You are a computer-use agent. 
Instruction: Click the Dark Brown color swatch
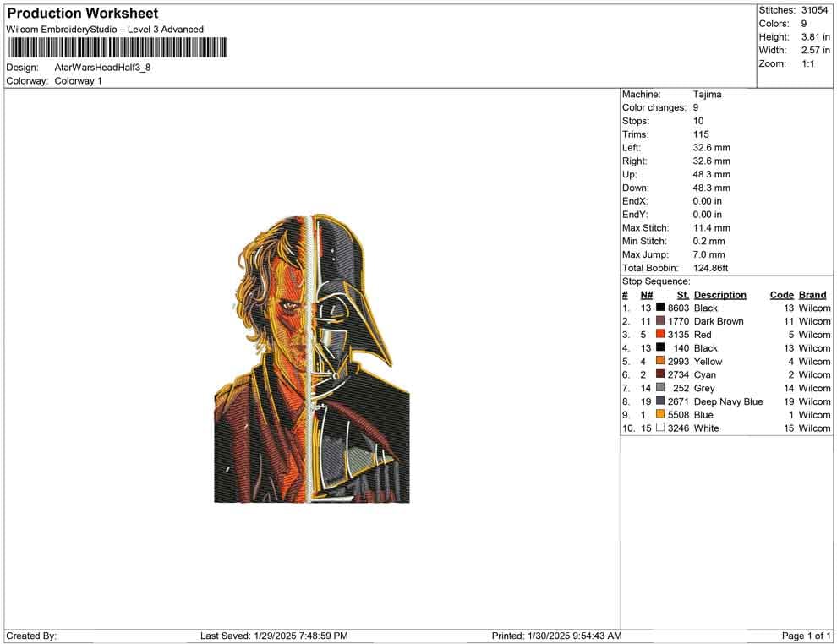tap(660, 320)
